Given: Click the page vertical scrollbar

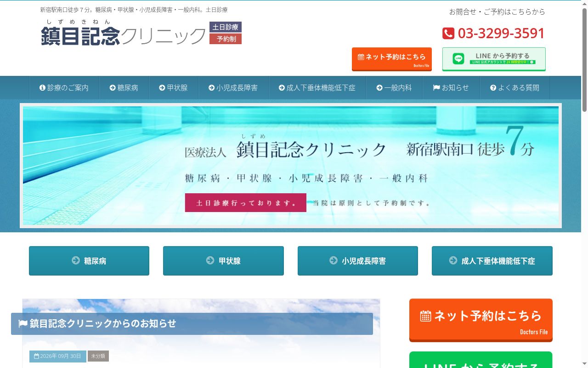Looking at the screenshot, I should pos(584,184).
